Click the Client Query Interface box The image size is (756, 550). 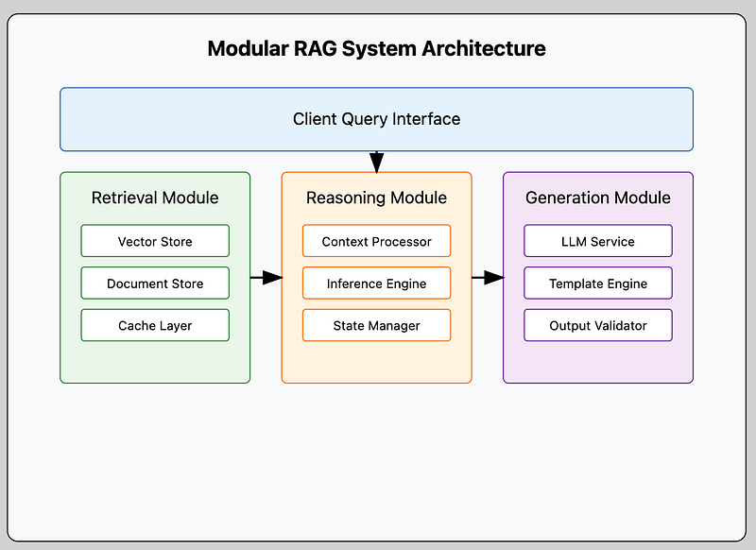coord(376,119)
